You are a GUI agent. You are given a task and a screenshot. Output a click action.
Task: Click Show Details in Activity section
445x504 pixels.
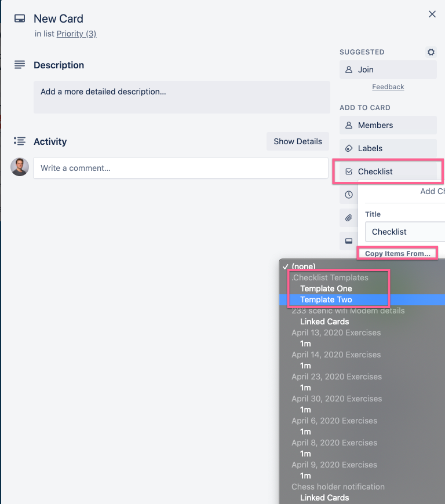(298, 141)
